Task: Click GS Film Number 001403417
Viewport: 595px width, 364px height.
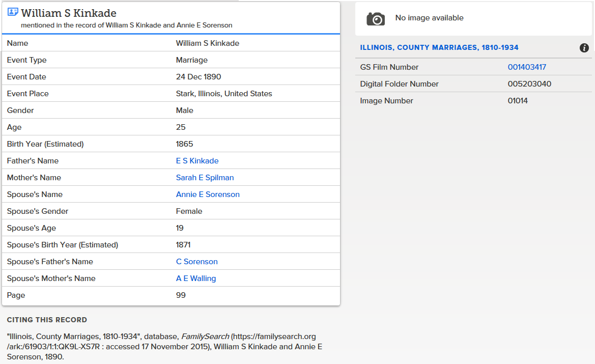Action: click(x=527, y=67)
